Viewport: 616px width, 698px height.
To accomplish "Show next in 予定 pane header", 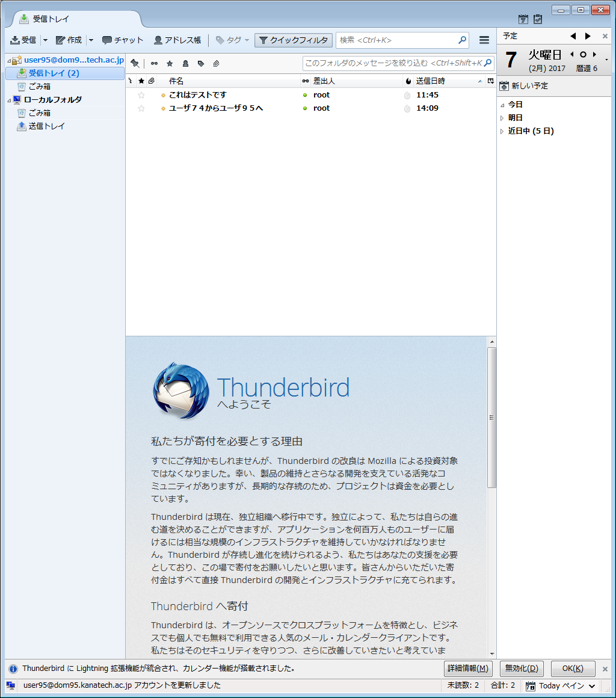I will pos(588,36).
